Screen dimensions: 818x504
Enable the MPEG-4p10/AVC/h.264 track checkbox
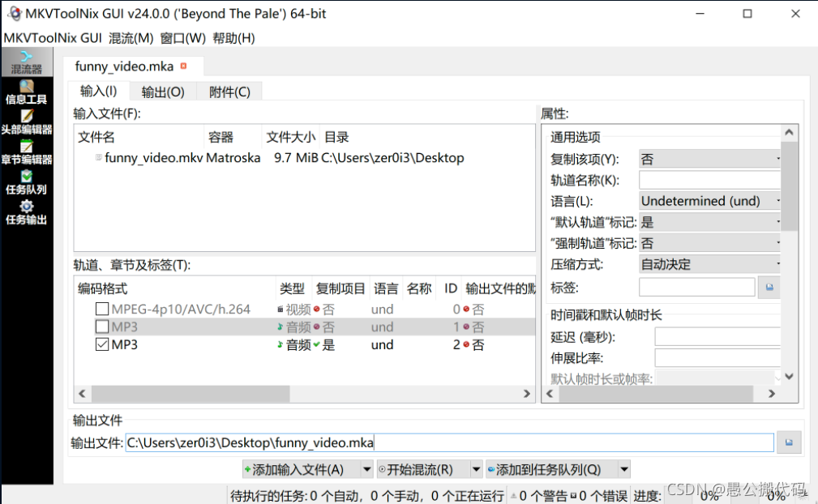[x=102, y=309]
